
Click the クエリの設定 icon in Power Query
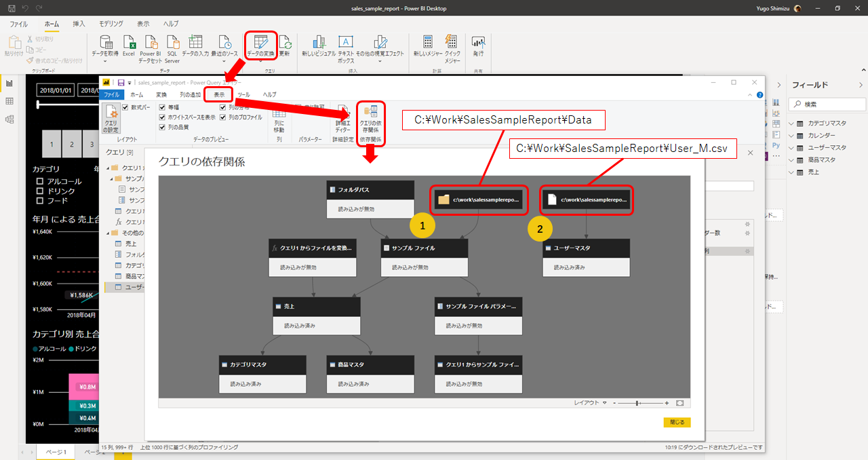pyautogui.click(x=110, y=119)
